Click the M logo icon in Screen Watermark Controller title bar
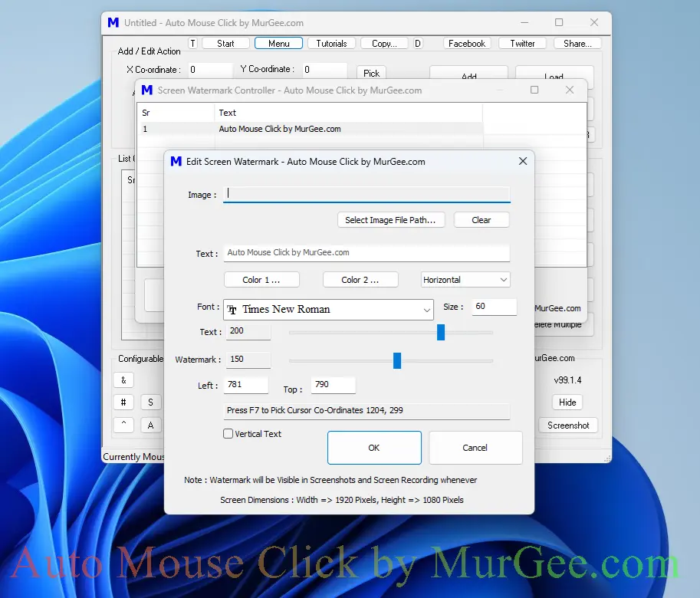This screenshot has height=598, width=700. pos(147,90)
